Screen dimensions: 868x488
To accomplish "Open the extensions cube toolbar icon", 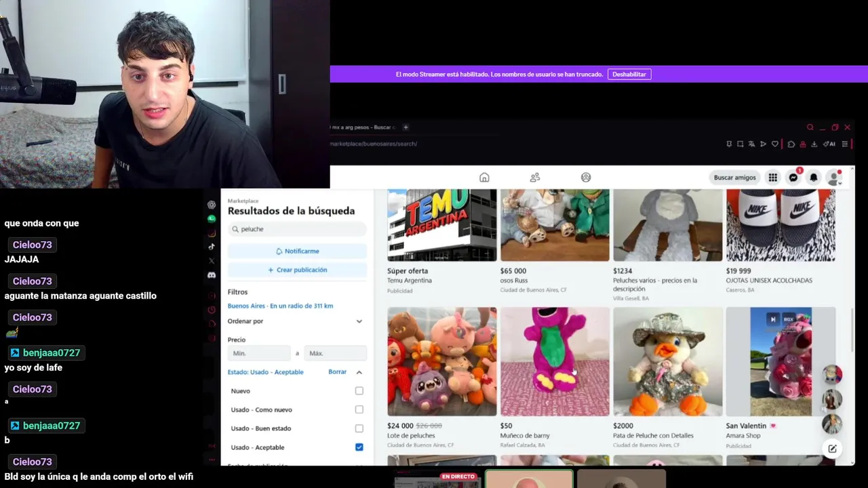I will coord(791,144).
